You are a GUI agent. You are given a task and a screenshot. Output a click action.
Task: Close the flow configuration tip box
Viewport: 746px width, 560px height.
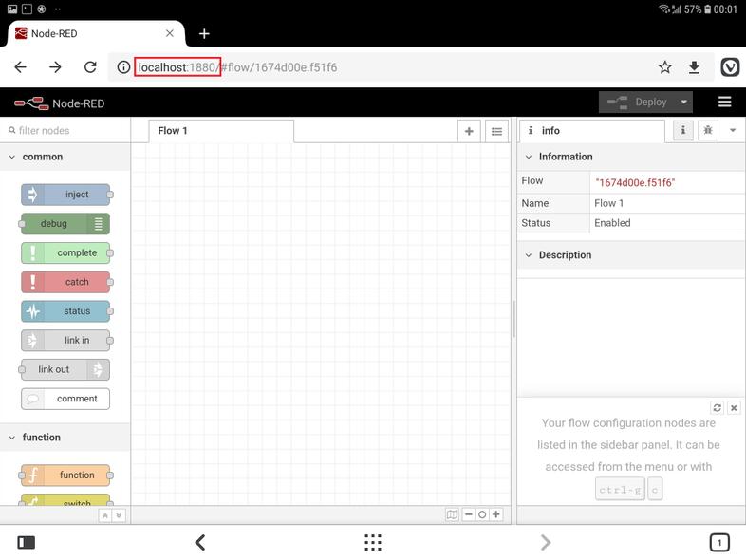point(734,407)
